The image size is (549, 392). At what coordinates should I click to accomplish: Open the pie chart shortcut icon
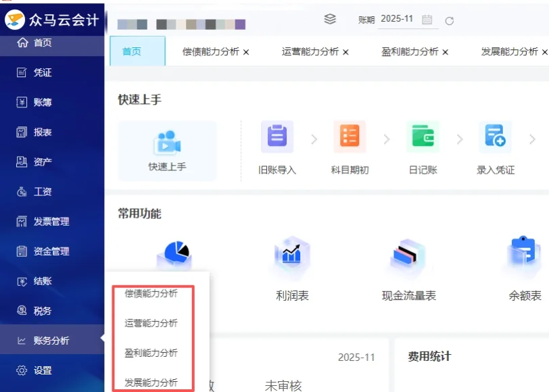coord(174,254)
